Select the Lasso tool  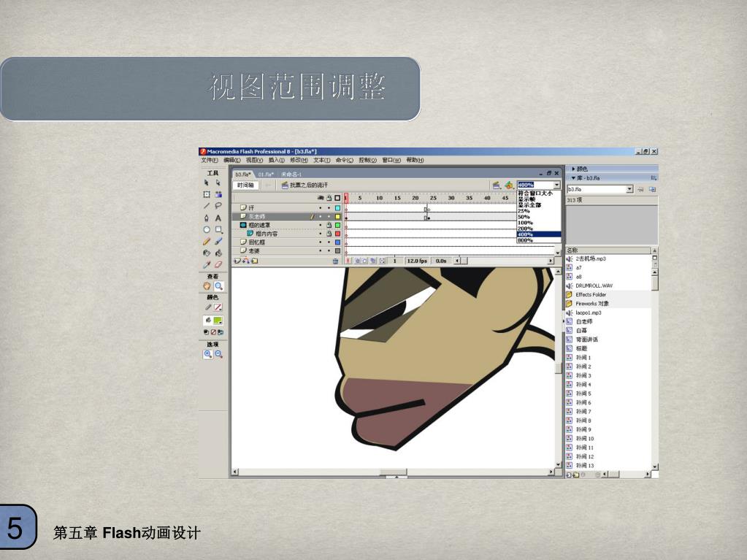pos(218,206)
